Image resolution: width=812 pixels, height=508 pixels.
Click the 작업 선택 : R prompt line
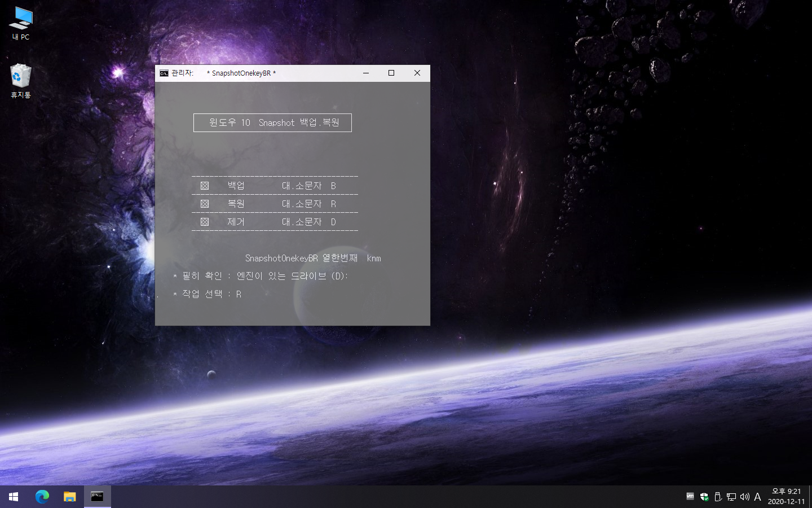click(208, 294)
